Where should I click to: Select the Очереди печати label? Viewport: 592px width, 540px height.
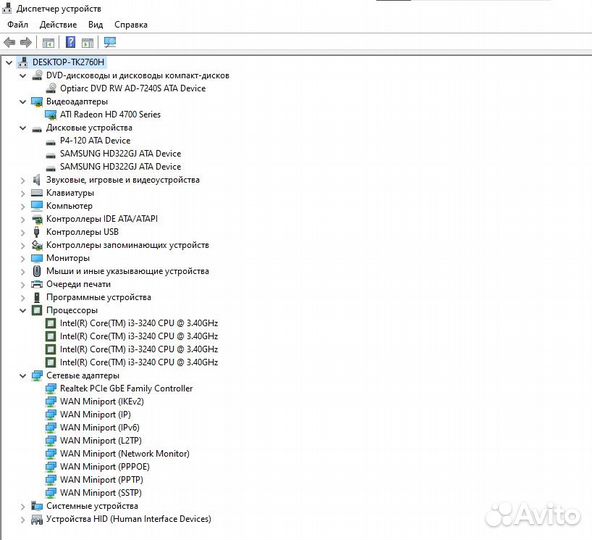79,284
